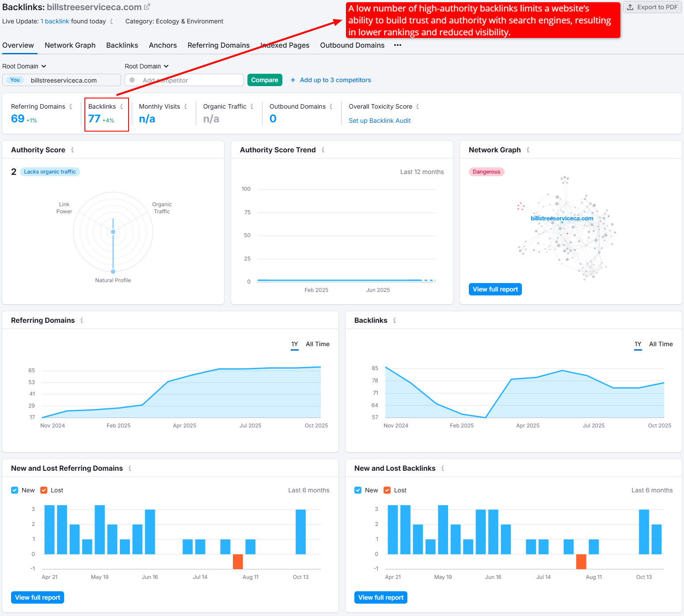684x616 pixels.
Task: Expand the competitor Root Domain dropdown
Action: [x=147, y=66]
